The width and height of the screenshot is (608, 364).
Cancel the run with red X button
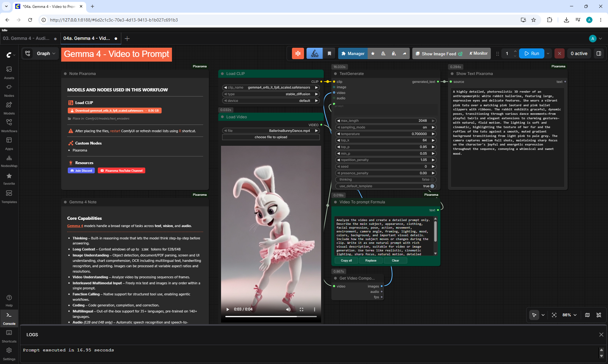pos(560,53)
